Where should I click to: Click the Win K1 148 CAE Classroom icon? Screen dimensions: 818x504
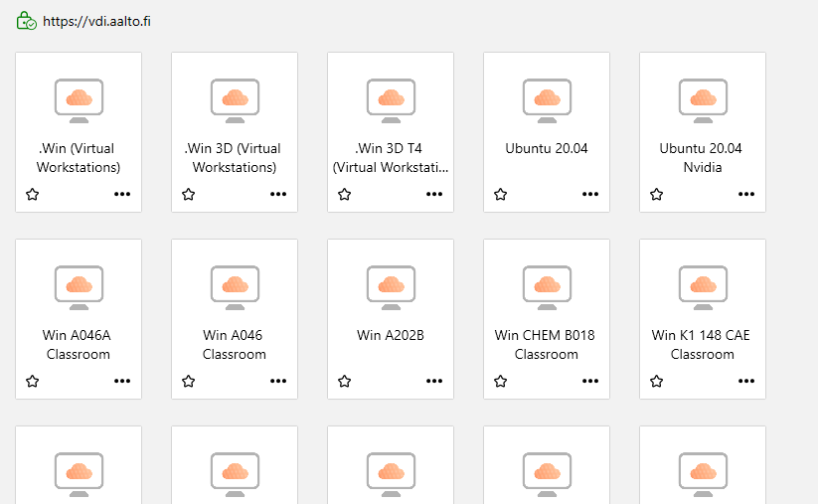703,287
